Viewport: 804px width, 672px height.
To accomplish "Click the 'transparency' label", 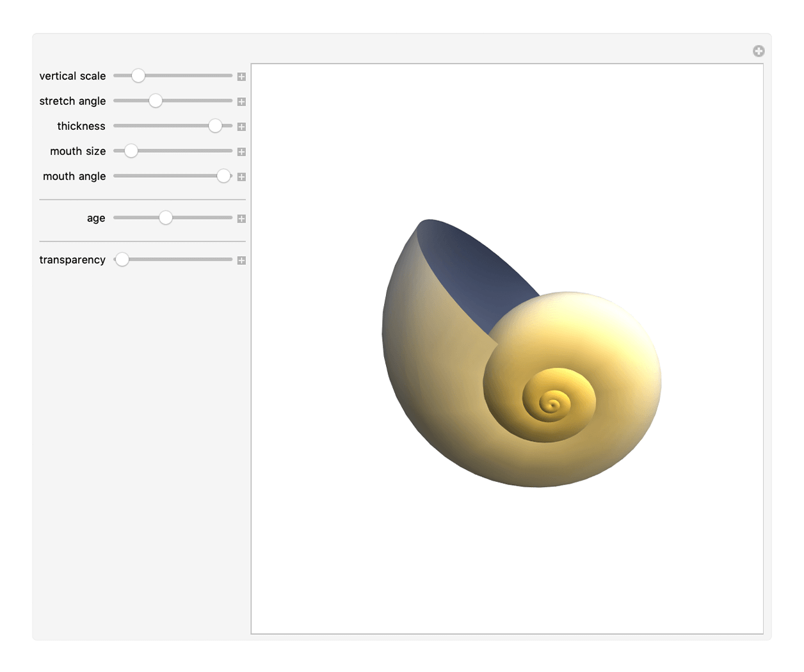I will pyautogui.click(x=72, y=260).
